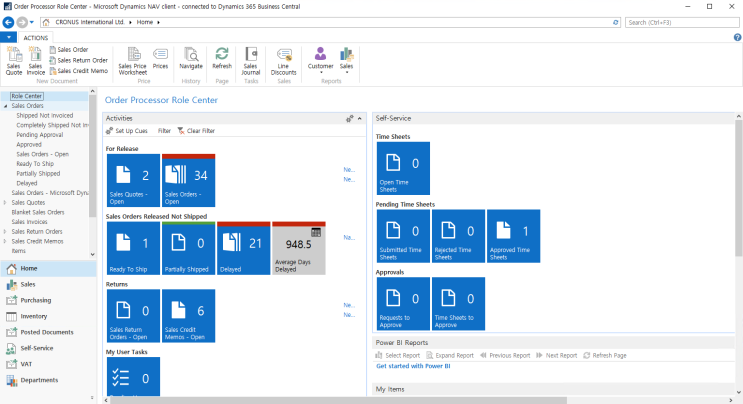Viewport: 743px width, 404px height.
Task: Open the Delayed cue tile
Action: 244,248
